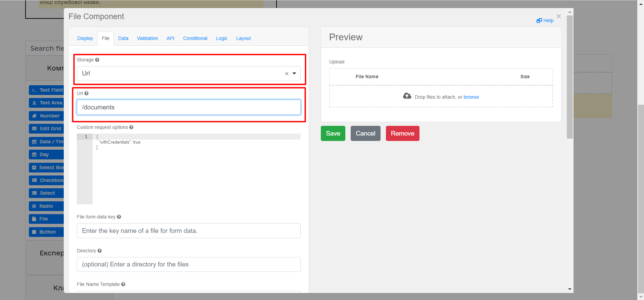Click the Url field help icon

86,93
